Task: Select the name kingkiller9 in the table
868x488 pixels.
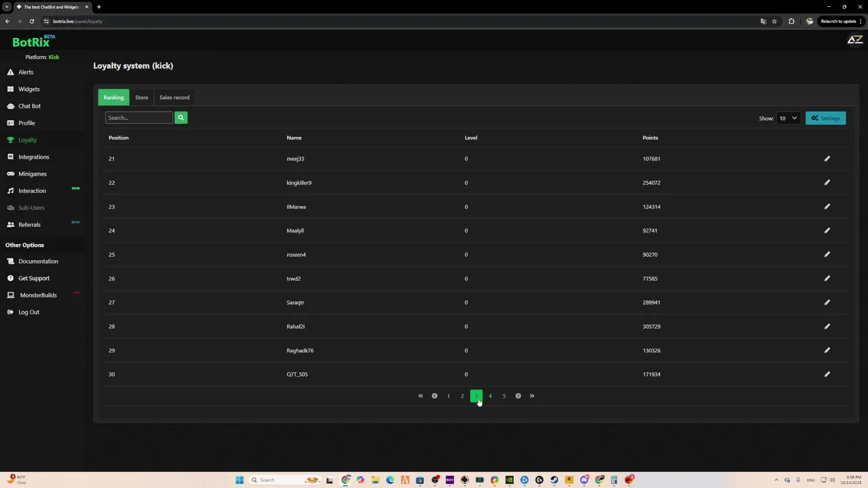Action: coord(299,182)
